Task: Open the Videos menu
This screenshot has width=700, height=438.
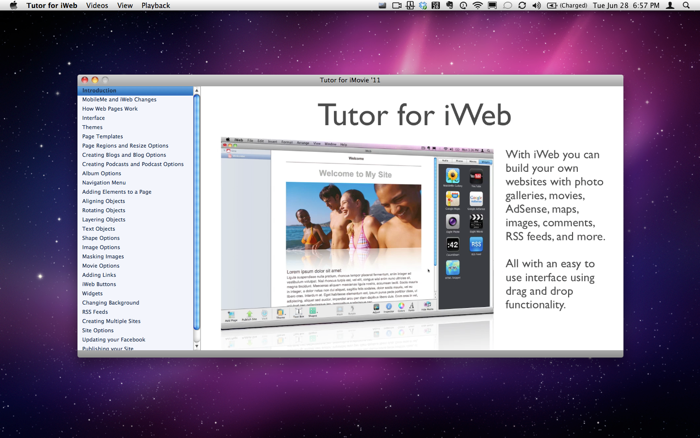Action: coord(97,5)
